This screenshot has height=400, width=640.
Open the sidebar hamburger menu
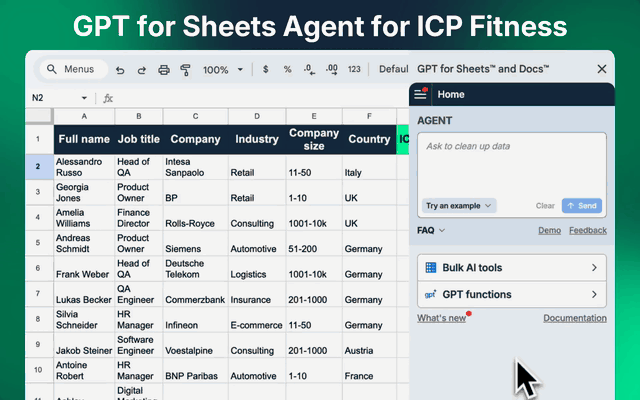420,94
